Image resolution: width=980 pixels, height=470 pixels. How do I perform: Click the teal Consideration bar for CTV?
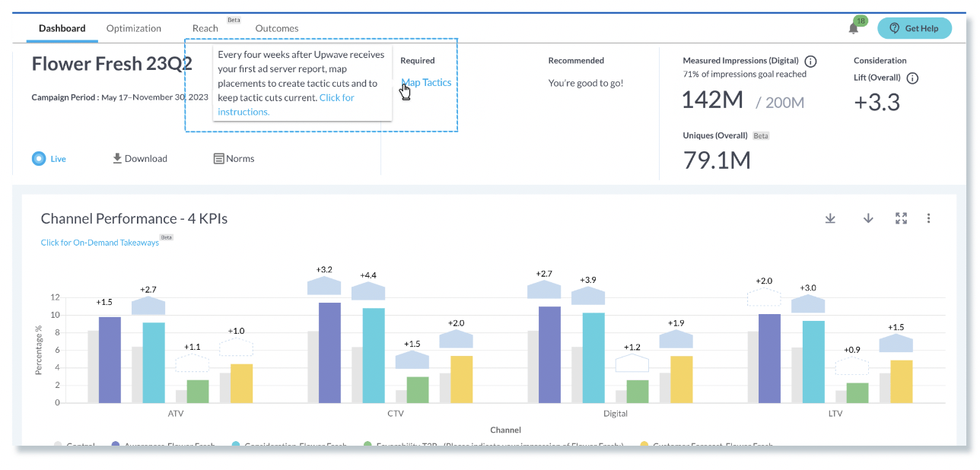pos(374,355)
